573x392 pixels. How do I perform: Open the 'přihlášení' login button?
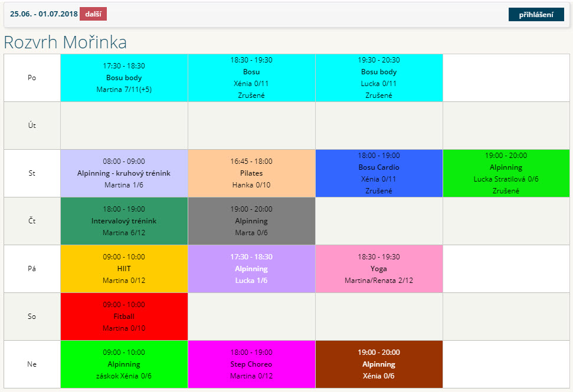click(x=536, y=14)
